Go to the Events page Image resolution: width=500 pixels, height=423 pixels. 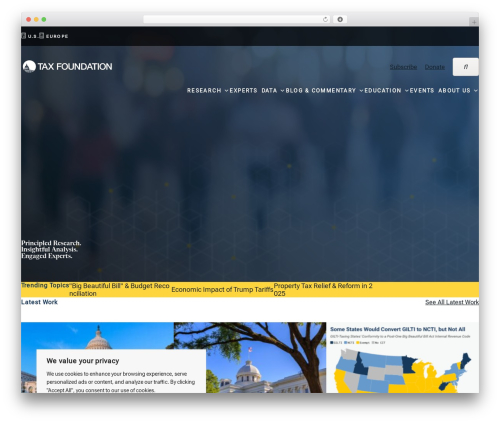(422, 91)
